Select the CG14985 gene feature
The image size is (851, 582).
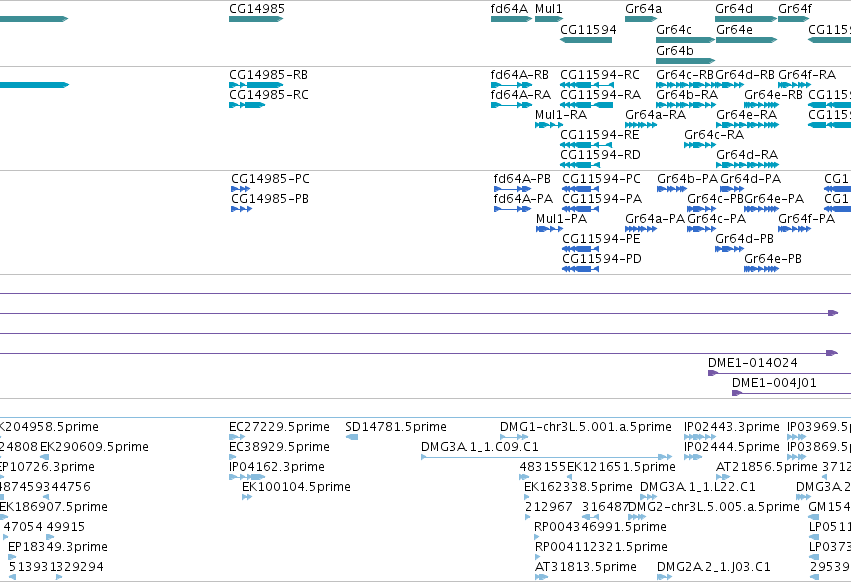256,19
